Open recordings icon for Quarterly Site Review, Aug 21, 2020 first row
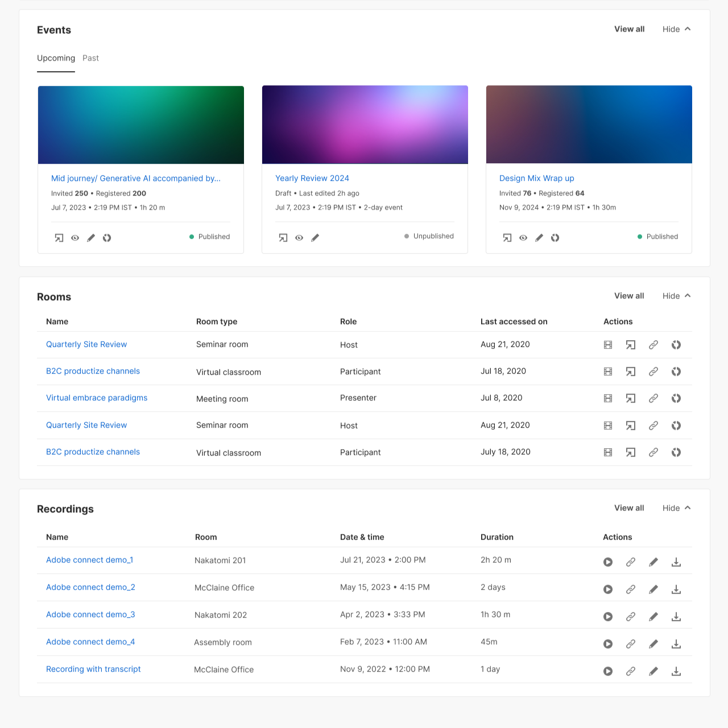This screenshot has height=728, width=728. (x=608, y=345)
